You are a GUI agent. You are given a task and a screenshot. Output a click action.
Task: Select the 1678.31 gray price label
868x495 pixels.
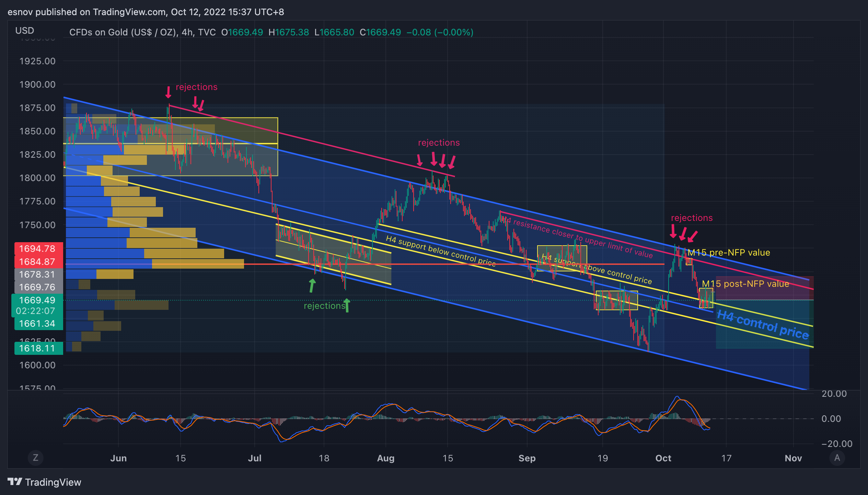point(39,274)
